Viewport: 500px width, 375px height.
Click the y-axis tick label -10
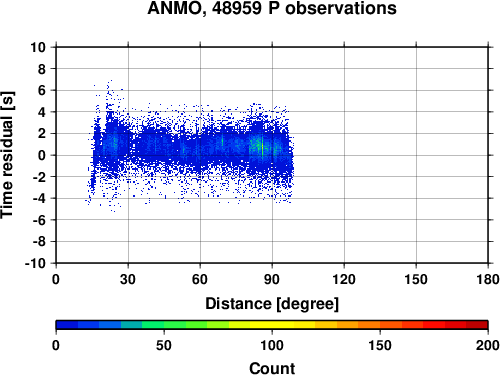click(35, 263)
